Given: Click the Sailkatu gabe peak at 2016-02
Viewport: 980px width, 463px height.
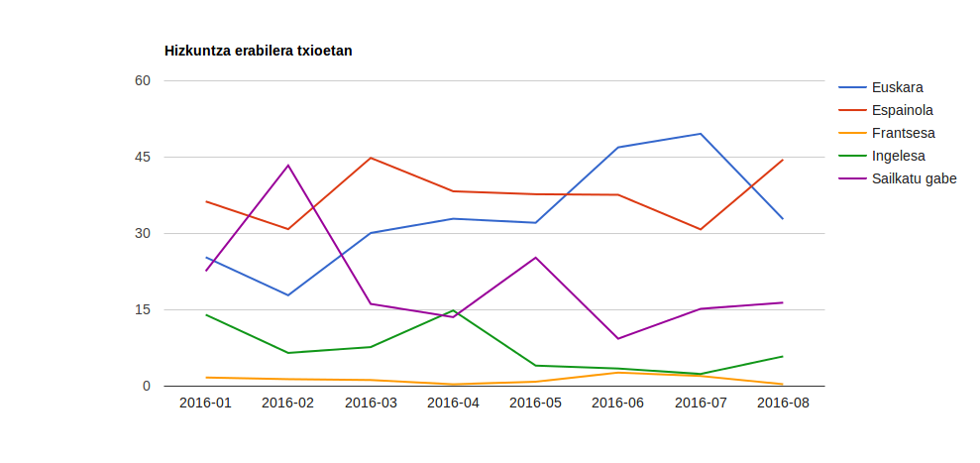Looking at the screenshot, I should pyautogui.click(x=288, y=165).
